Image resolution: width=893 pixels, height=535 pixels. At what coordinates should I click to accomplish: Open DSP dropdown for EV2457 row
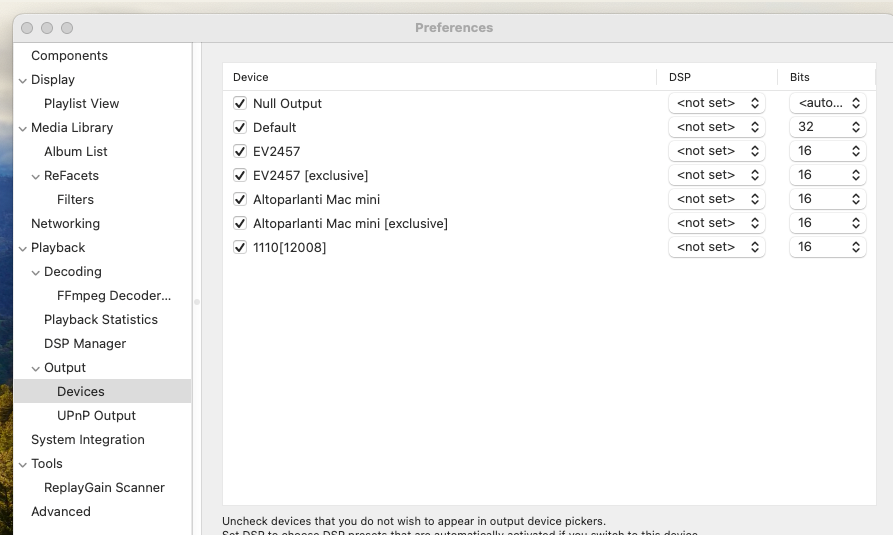point(716,150)
